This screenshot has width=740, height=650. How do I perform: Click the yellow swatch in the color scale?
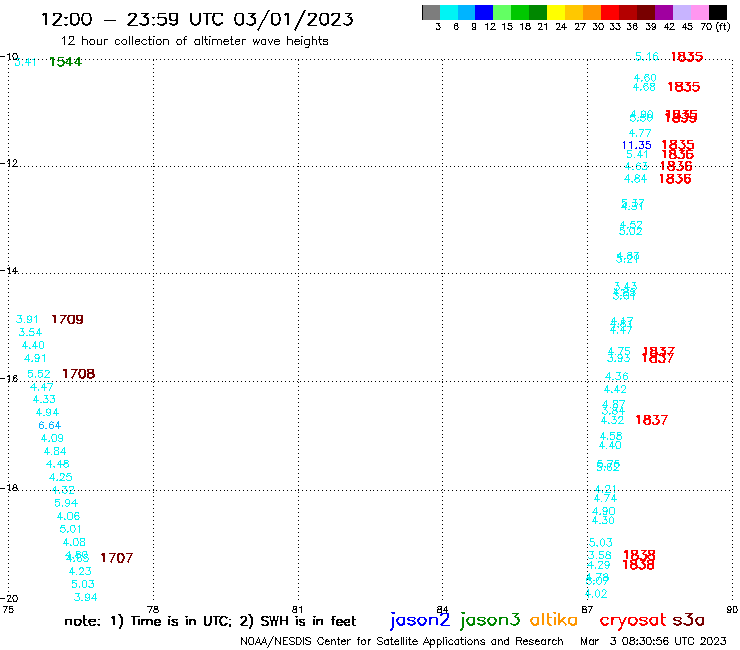click(x=556, y=12)
